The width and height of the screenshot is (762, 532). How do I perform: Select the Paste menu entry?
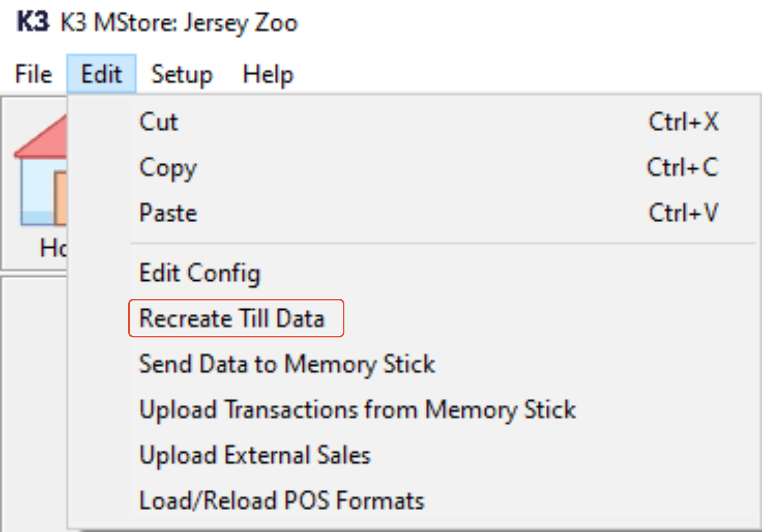click(x=168, y=213)
